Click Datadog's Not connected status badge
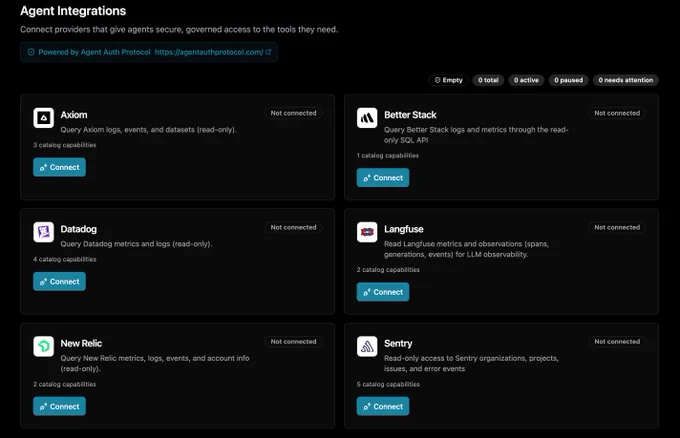Viewport: 680px width, 438px height. tap(293, 227)
